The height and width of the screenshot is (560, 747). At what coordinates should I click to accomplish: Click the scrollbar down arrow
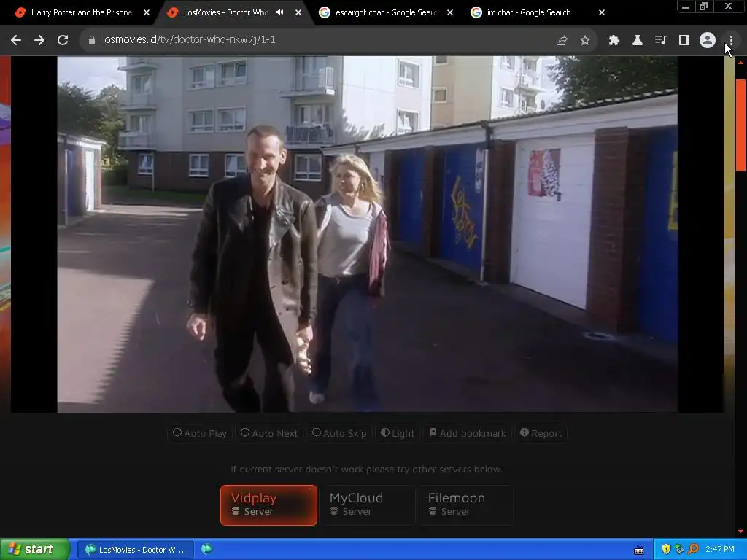tap(741, 532)
